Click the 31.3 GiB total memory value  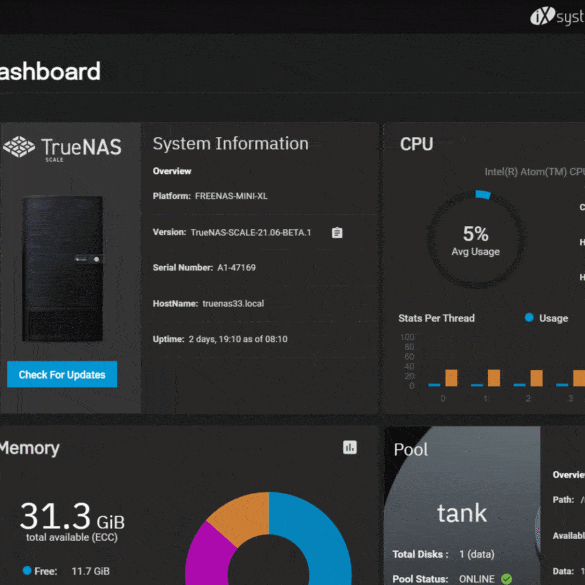tap(72, 516)
